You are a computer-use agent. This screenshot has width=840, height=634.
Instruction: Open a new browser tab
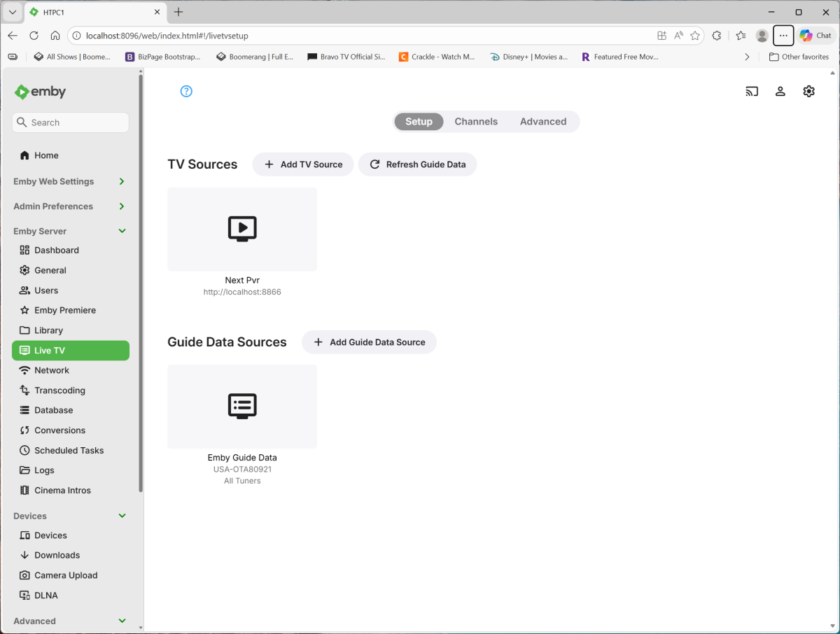[x=178, y=12]
